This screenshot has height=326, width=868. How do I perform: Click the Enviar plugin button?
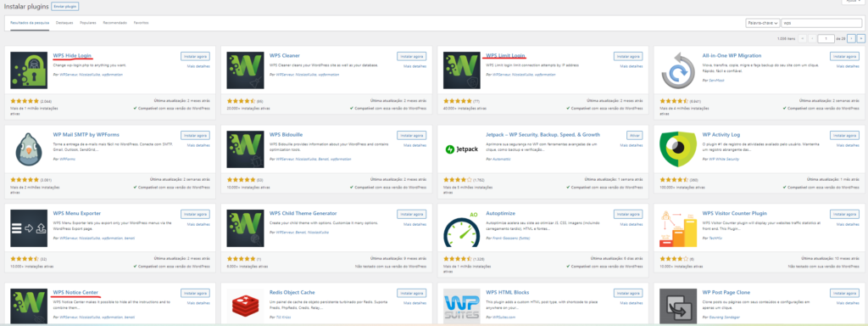tap(64, 7)
